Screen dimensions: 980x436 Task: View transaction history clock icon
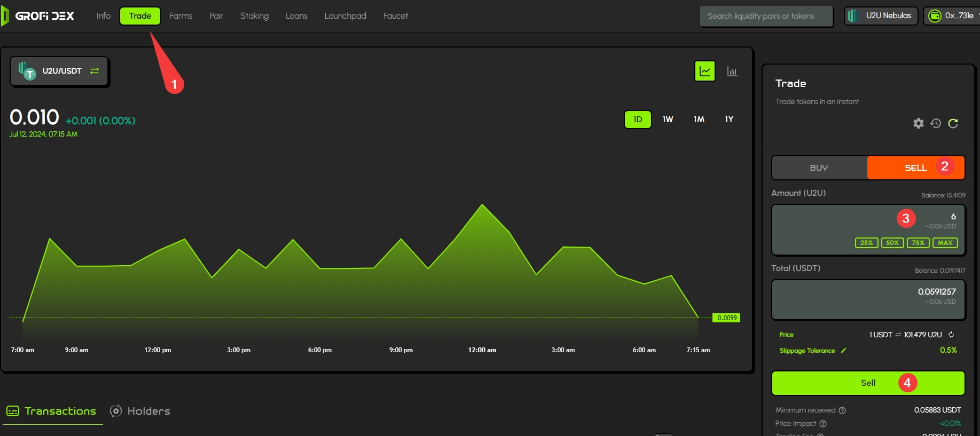[x=936, y=124]
